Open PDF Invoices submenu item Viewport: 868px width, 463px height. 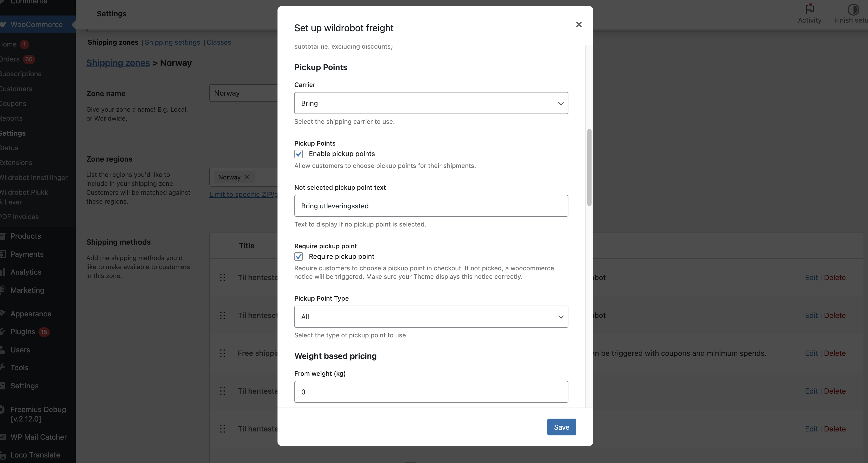tap(19, 217)
